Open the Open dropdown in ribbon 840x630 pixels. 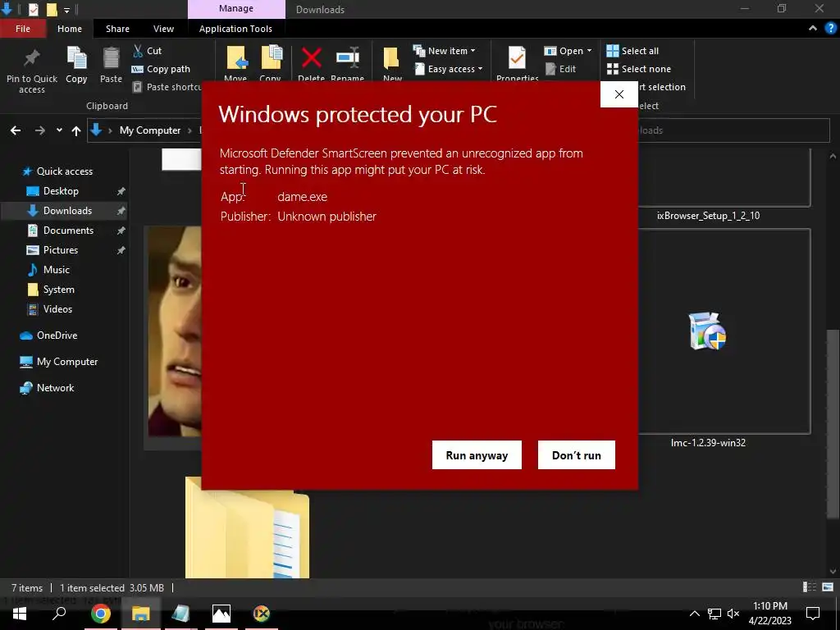tap(568, 51)
